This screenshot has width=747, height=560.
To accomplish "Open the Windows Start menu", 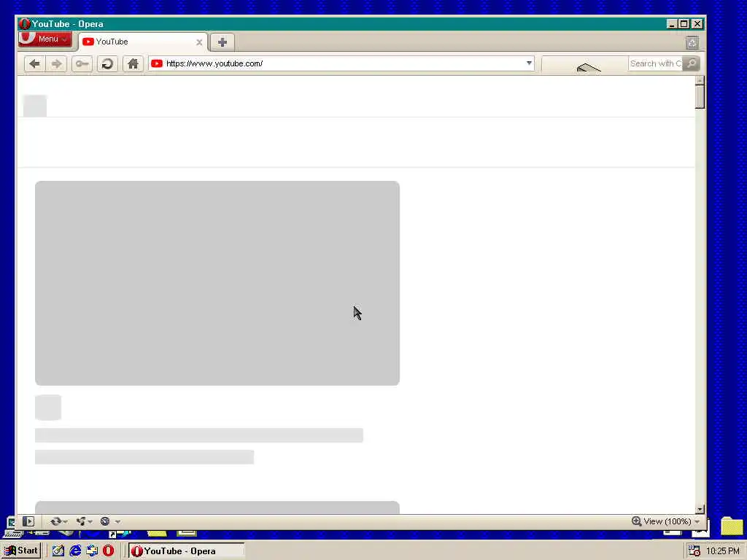I will coord(21,551).
